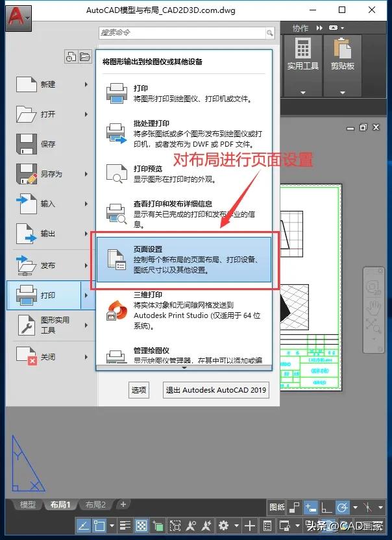Screen dimensions: 392x540
Task: Click the Autodesk Print Studio 三维打印 icon
Action: [x=116, y=310]
